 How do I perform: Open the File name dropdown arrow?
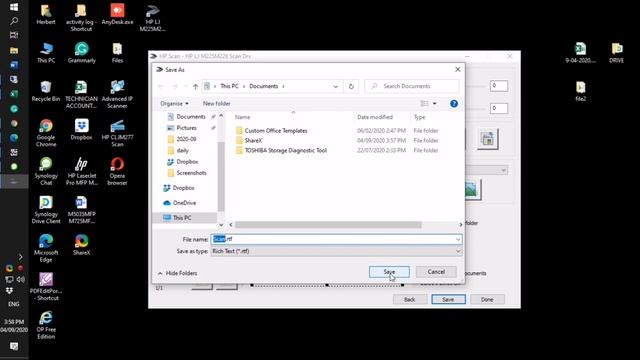pyautogui.click(x=458, y=240)
